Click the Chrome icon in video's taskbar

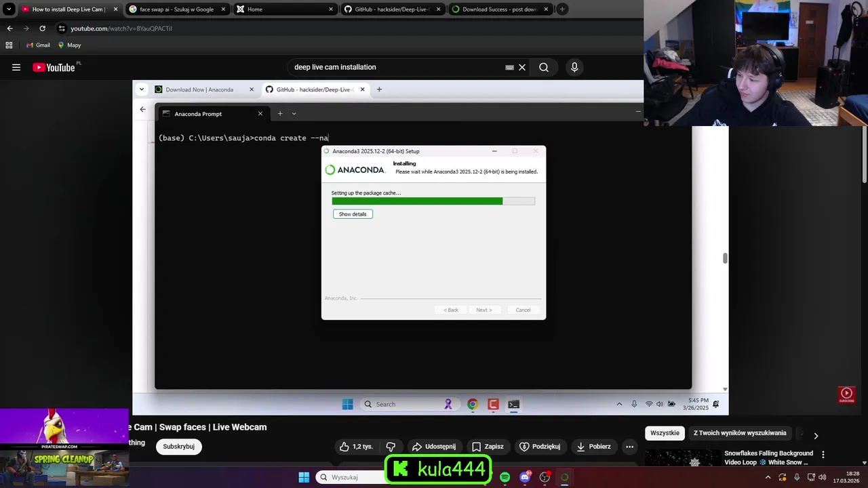point(473,404)
